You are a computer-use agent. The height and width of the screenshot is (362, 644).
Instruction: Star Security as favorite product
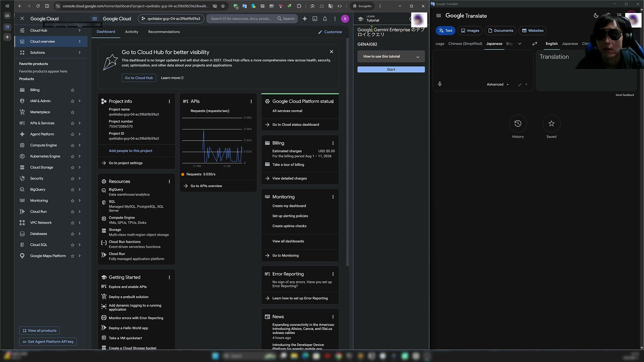(x=72, y=179)
